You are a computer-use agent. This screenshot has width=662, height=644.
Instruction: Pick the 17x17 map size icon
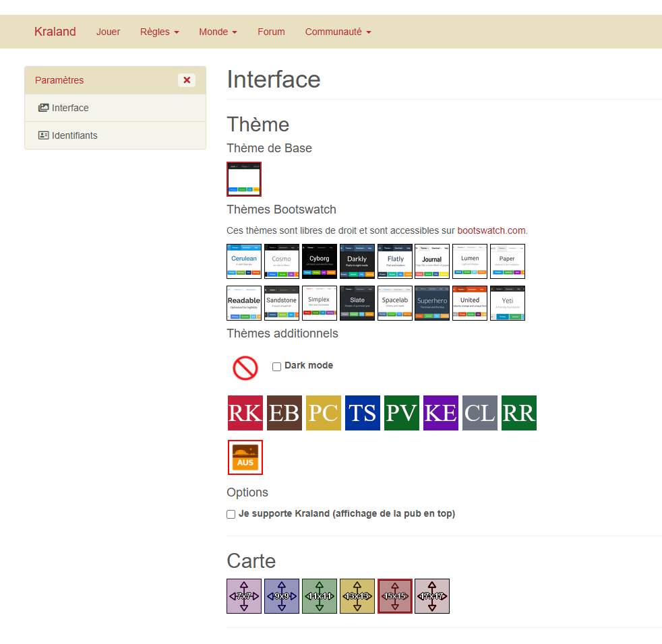[x=432, y=596]
